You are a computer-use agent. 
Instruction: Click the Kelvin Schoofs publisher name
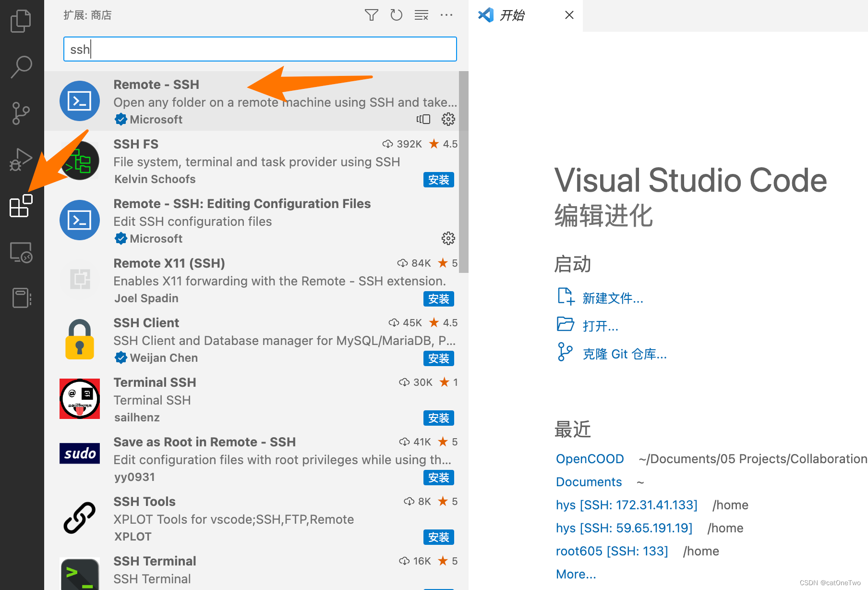tap(155, 179)
